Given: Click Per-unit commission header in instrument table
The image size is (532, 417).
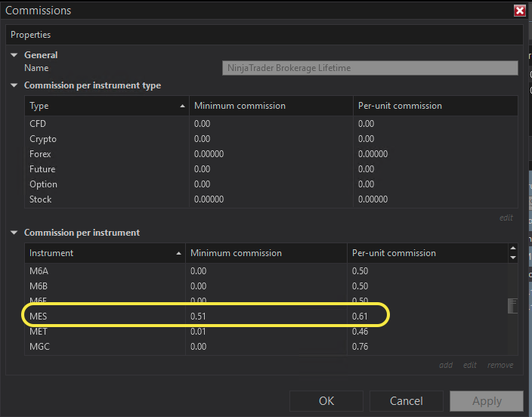Looking at the screenshot, I should pos(423,253).
